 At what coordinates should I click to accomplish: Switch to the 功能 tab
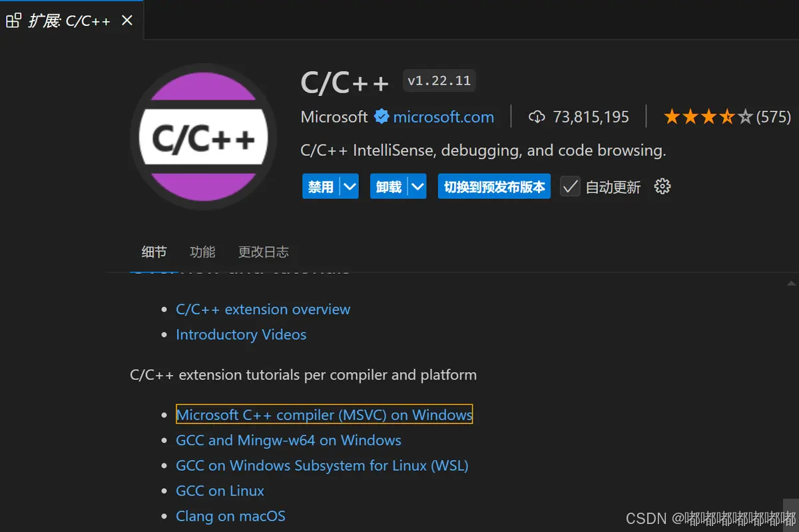[x=202, y=252]
